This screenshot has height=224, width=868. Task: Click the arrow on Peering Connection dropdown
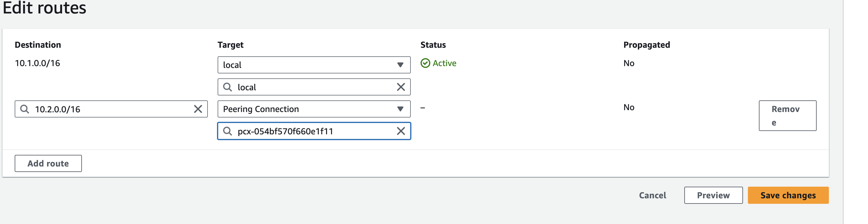pyautogui.click(x=400, y=109)
